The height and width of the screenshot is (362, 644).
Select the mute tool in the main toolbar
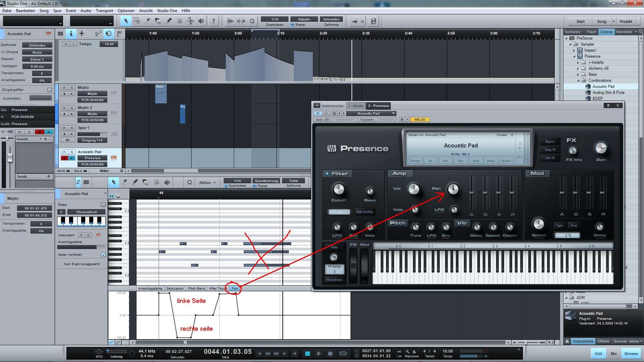point(179,21)
